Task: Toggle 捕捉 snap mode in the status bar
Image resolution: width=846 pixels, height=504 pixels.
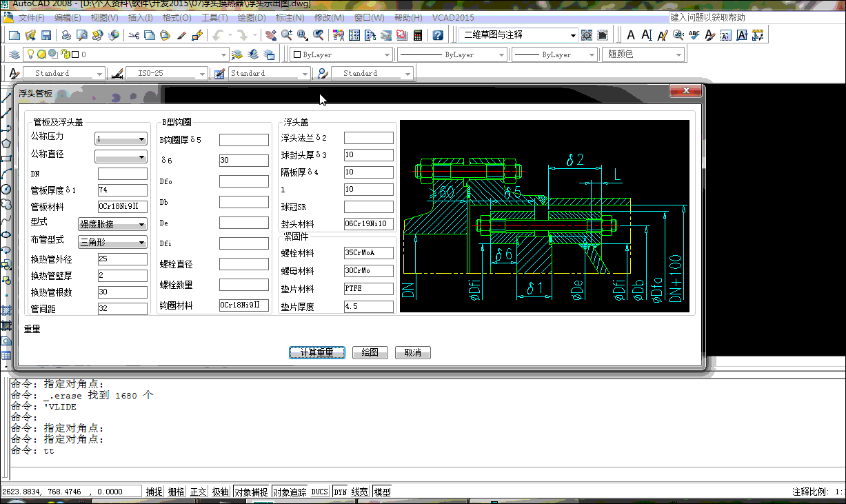Action: tap(154, 492)
